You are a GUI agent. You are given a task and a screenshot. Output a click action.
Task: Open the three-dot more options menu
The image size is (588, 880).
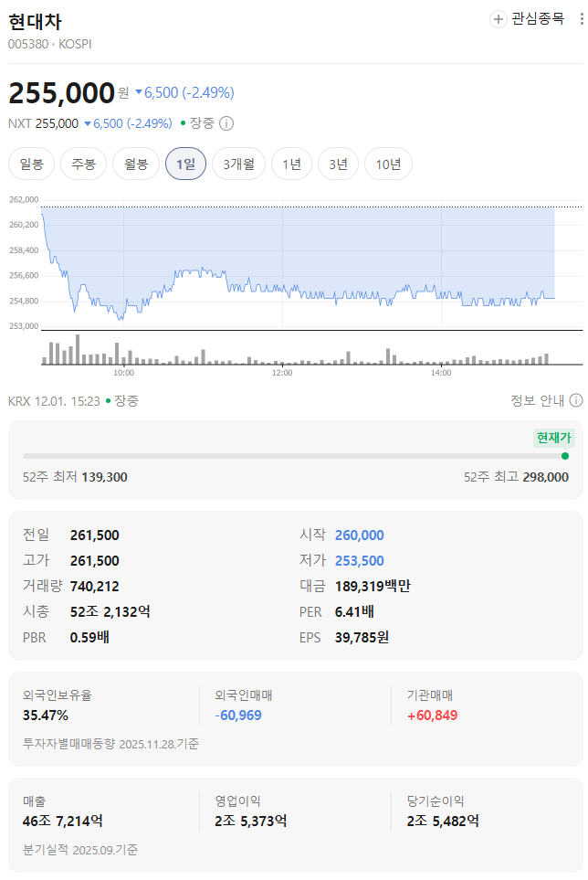point(582,18)
